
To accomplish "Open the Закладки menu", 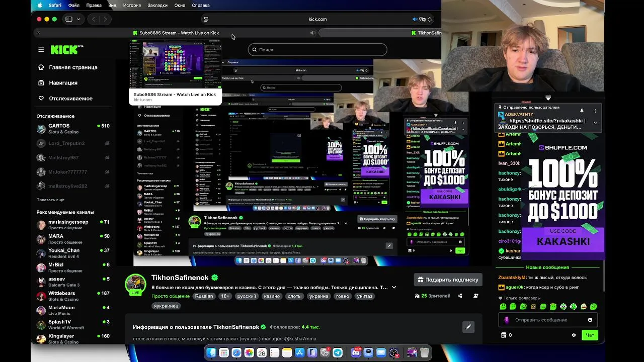I will (157, 5).
